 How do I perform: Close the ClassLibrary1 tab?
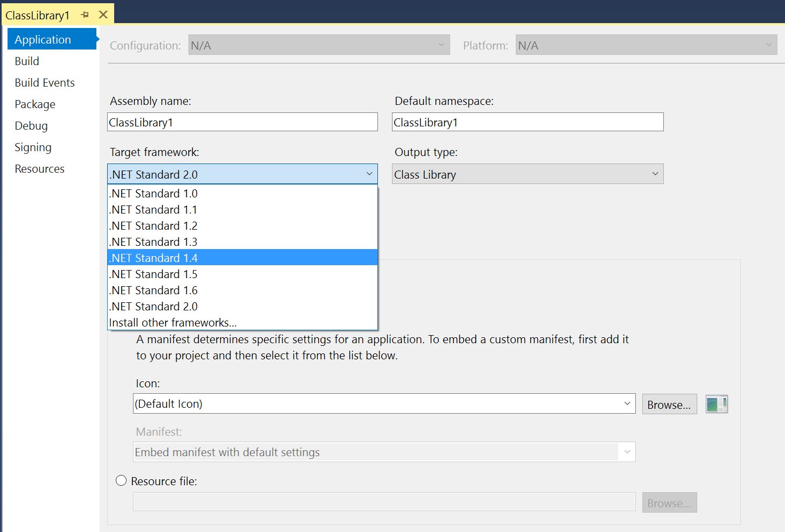[x=103, y=15]
